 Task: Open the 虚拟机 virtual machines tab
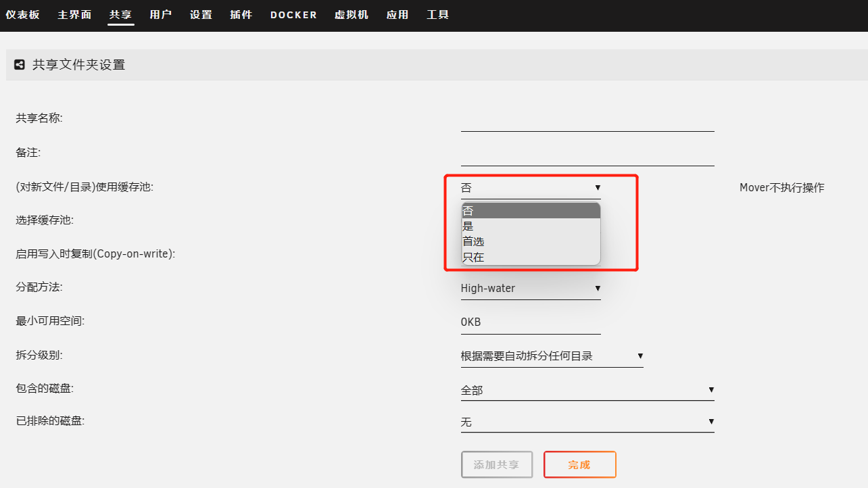click(352, 15)
